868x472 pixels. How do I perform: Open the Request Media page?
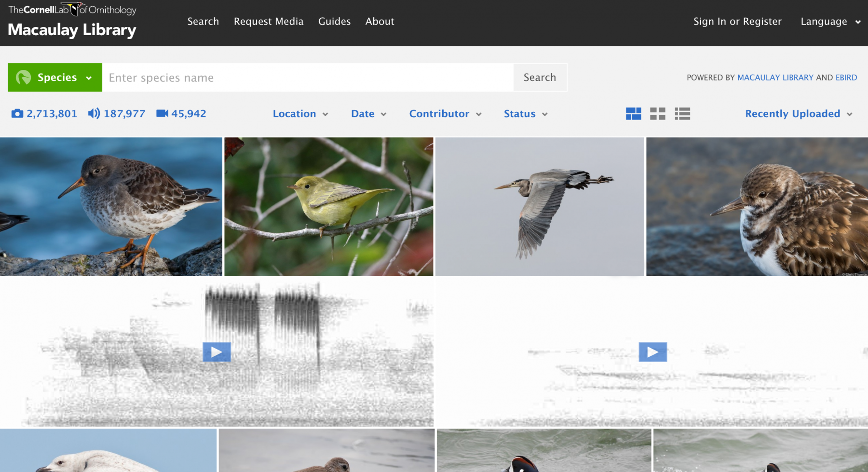click(269, 21)
